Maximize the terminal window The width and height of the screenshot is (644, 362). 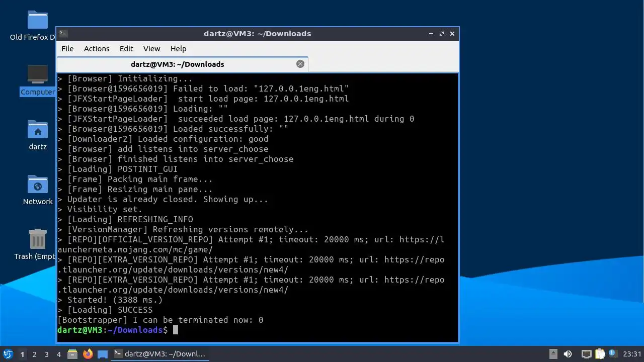pyautogui.click(x=442, y=34)
